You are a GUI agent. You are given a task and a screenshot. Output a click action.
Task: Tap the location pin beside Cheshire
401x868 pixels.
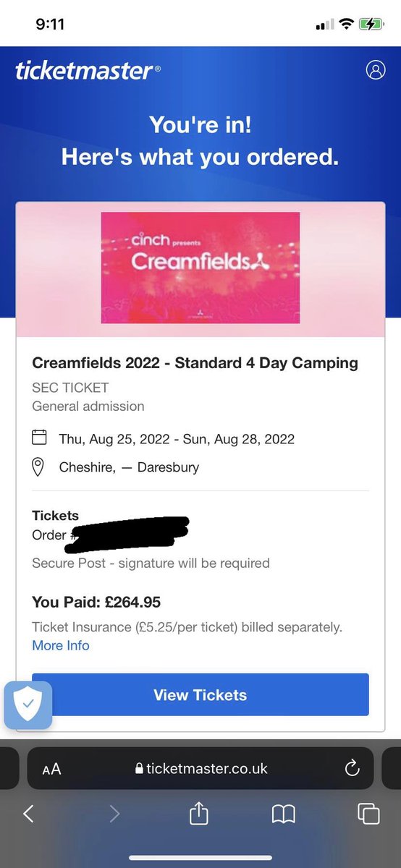coord(39,467)
